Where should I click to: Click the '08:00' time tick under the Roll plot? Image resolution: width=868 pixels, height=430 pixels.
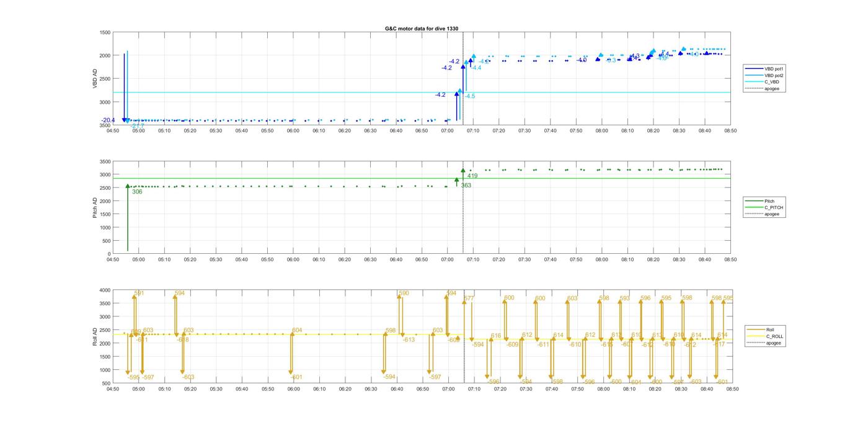602,389
